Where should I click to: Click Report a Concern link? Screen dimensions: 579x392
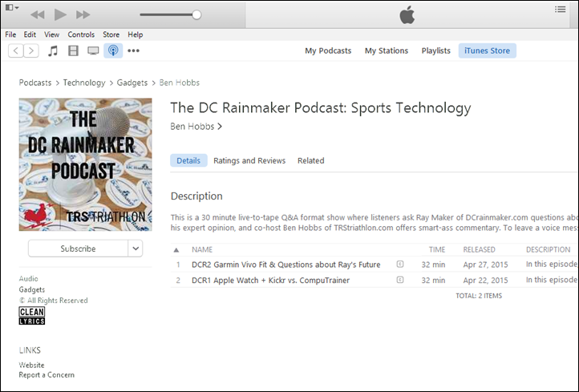click(47, 374)
